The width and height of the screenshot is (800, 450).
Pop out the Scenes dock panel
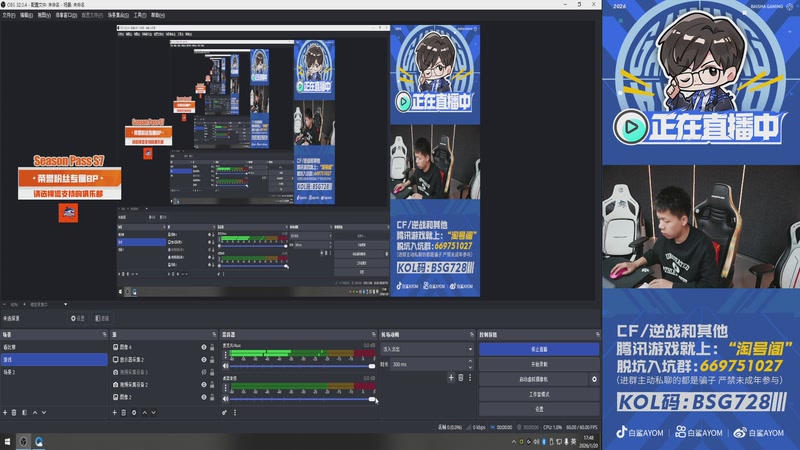click(105, 335)
